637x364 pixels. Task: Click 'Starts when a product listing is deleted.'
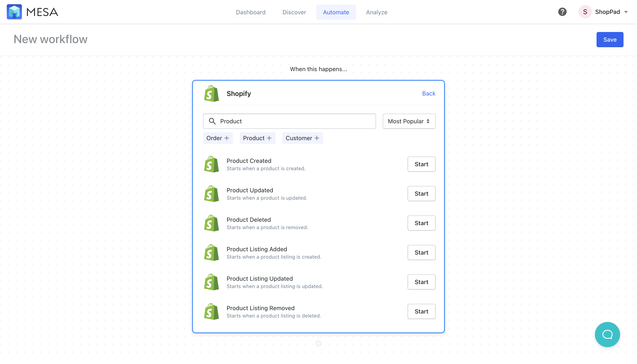pos(274,316)
